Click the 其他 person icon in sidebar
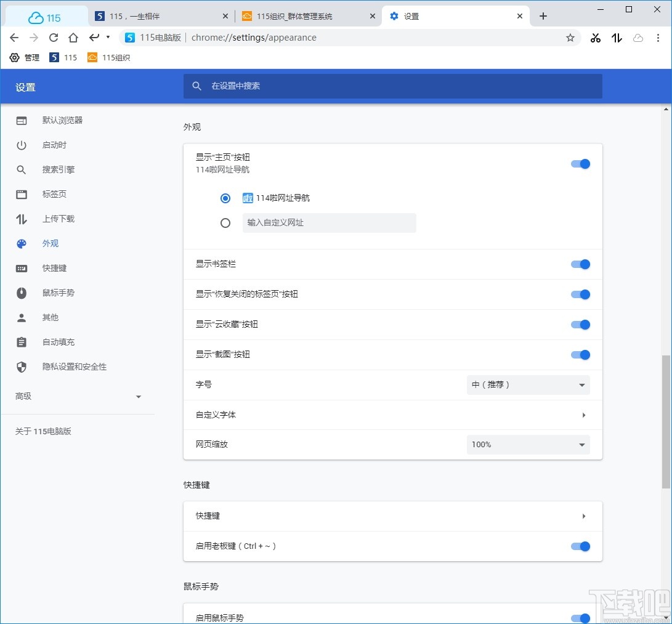 click(x=22, y=318)
